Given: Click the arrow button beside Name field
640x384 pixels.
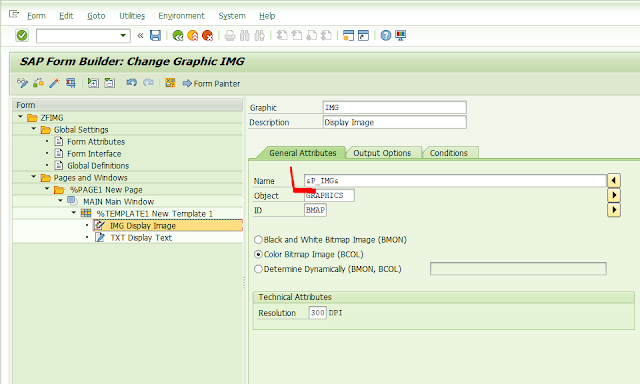Looking at the screenshot, I should pos(614,180).
